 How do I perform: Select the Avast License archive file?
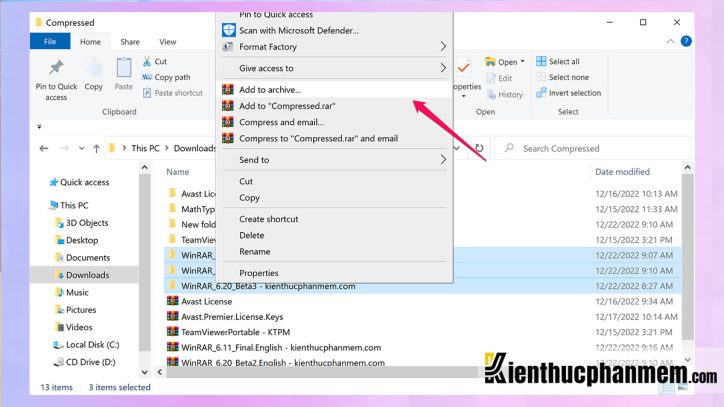click(199, 301)
